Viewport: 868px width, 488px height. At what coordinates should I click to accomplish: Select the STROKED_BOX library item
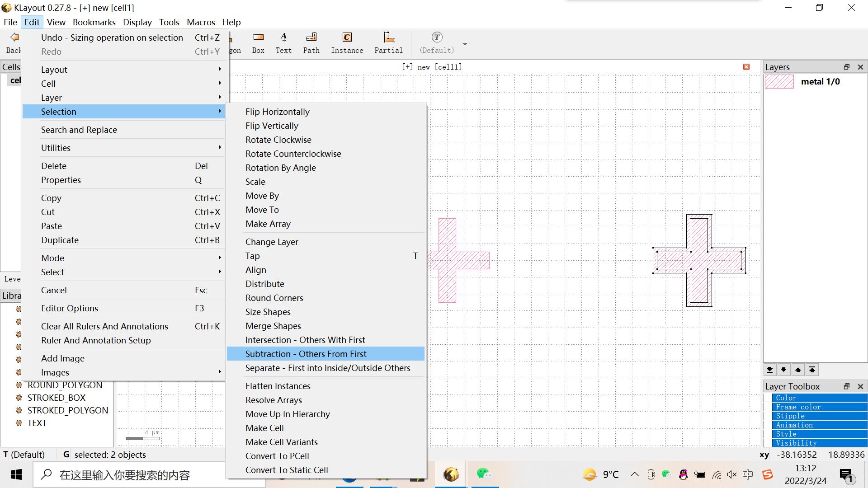(57, 398)
